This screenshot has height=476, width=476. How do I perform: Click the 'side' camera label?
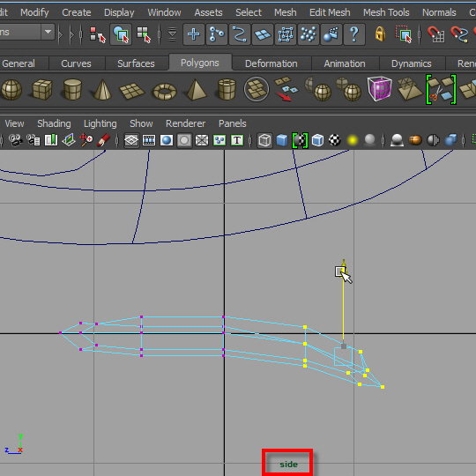coord(289,465)
